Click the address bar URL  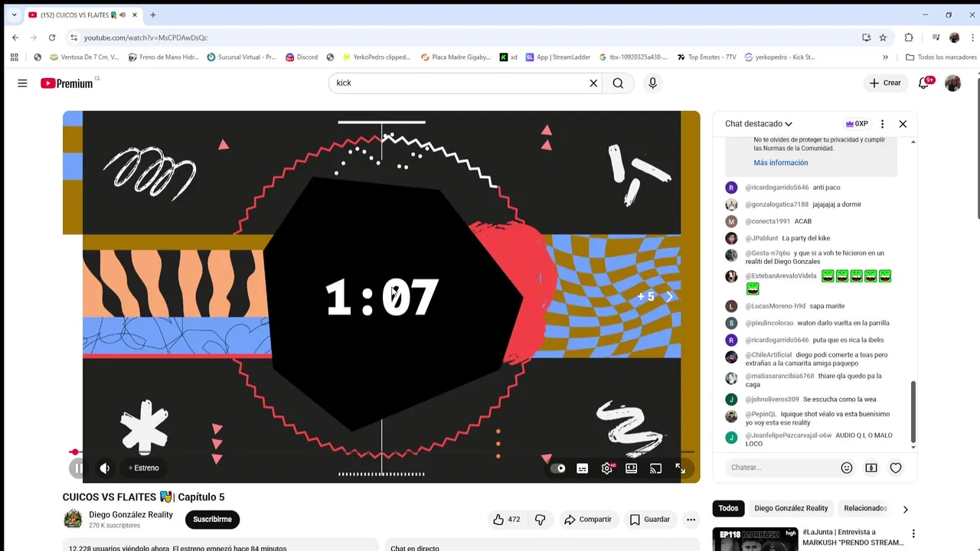pyautogui.click(x=145, y=37)
